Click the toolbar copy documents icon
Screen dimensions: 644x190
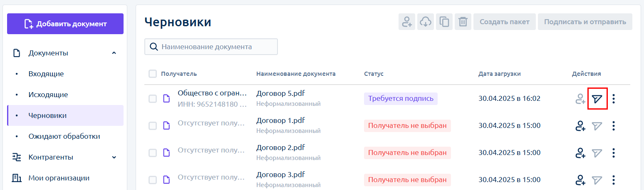click(x=444, y=22)
